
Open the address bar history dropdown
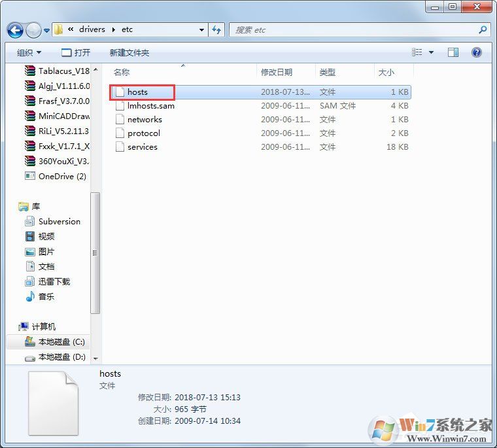(x=201, y=30)
